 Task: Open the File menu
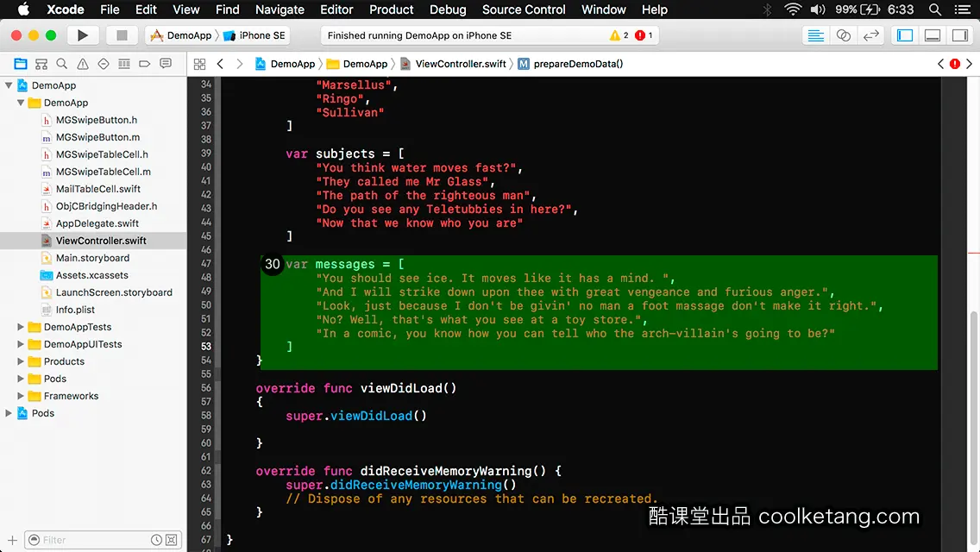click(110, 9)
